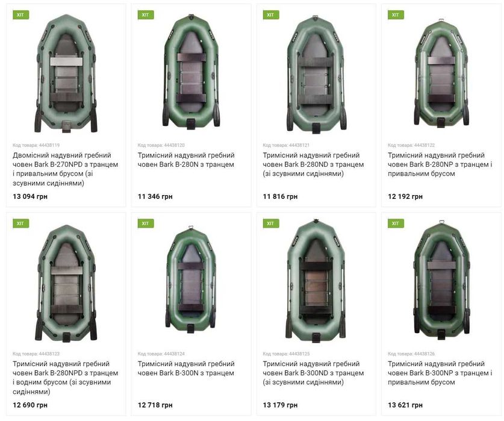Click the ХІТ badge on B-300ND card

click(x=271, y=223)
